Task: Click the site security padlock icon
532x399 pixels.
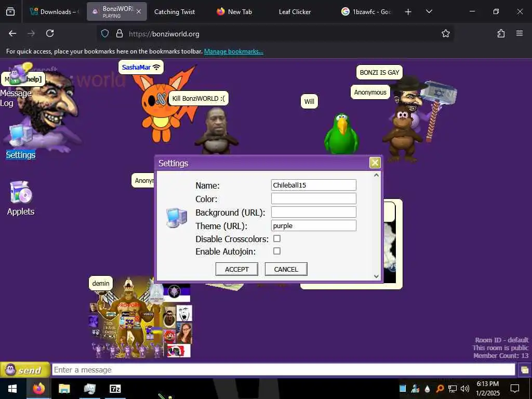Action: 119,33
